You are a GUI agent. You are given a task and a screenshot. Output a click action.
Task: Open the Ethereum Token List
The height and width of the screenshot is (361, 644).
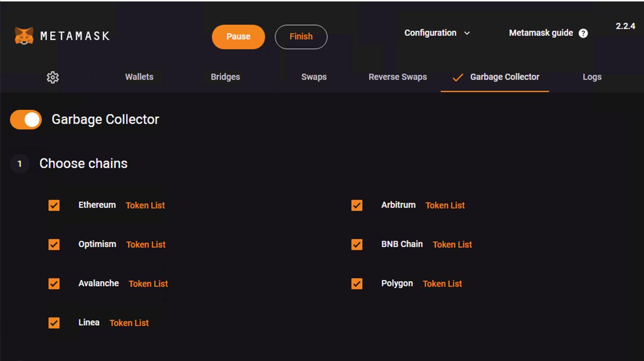(145, 205)
